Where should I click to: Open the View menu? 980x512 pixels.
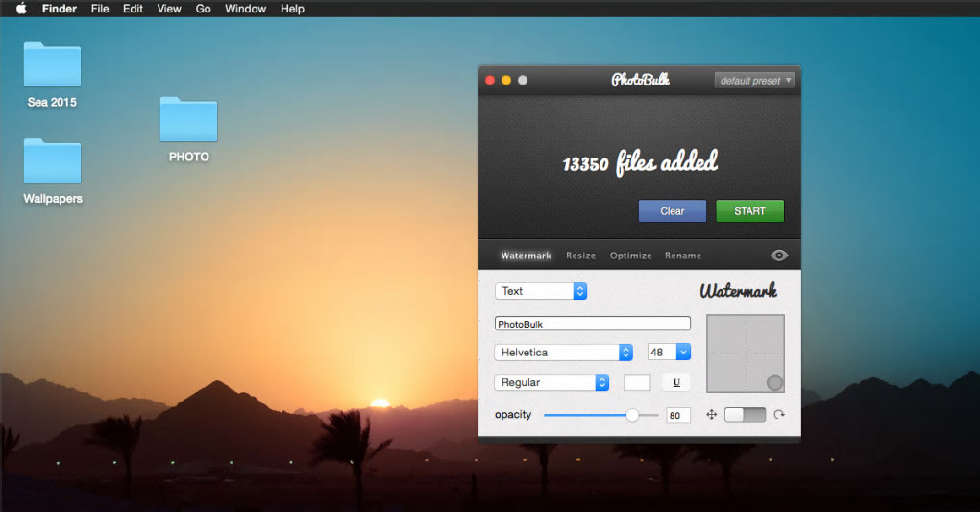pyautogui.click(x=169, y=9)
